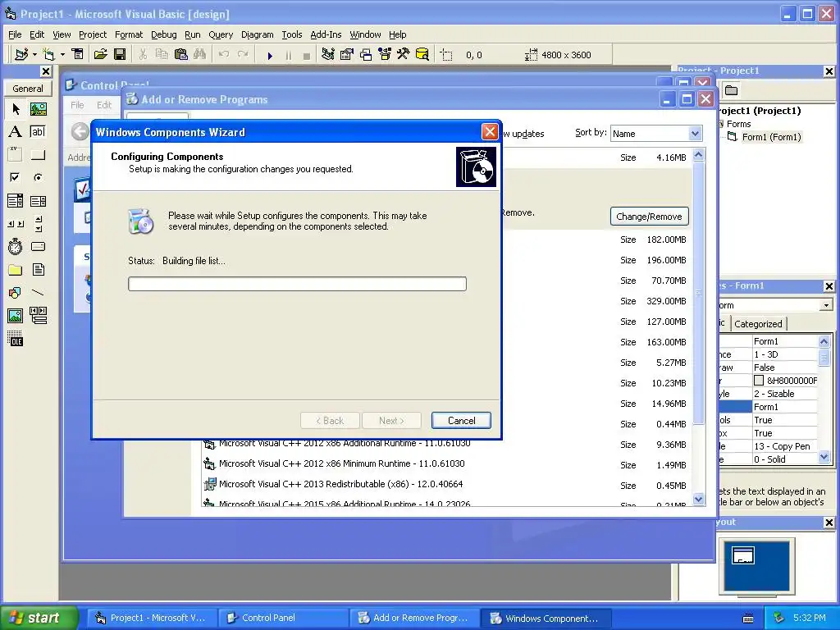Viewport: 840px width, 630px height.
Task: Select the Line control tool
Action: pyautogui.click(x=38, y=293)
